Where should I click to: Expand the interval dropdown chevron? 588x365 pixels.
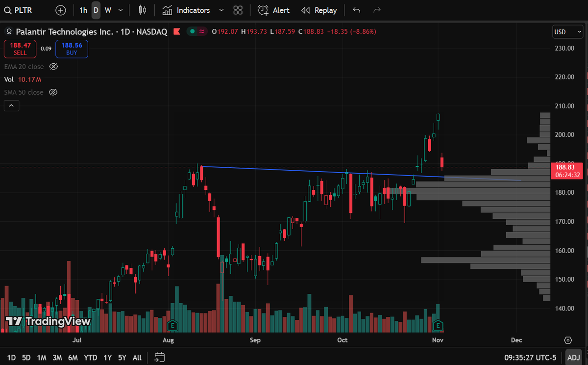(x=120, y=10)
